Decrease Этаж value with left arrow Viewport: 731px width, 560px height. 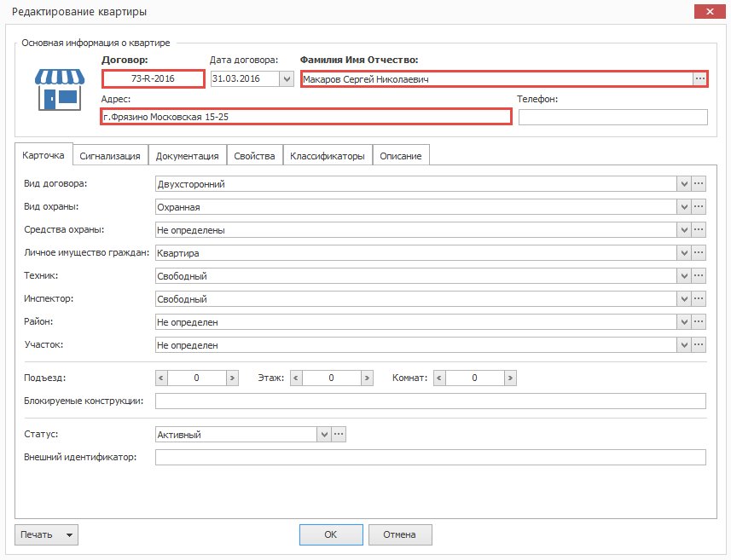[296, 378]
